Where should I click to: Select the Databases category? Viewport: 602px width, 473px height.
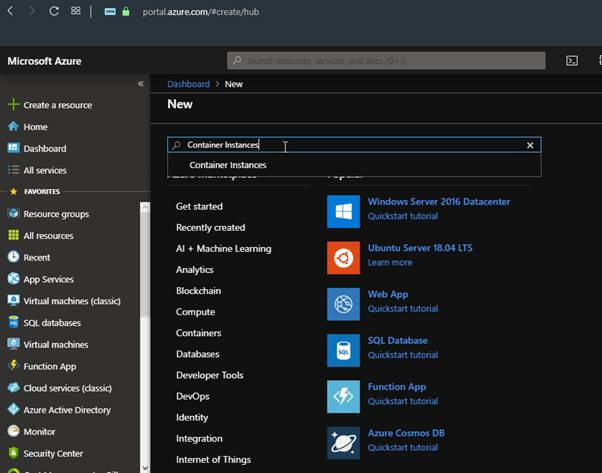[197, 354]
